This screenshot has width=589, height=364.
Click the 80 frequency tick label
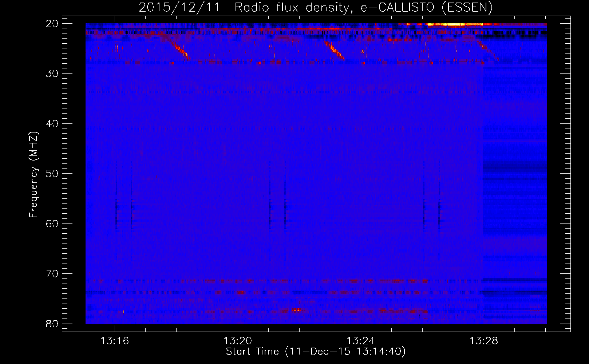point(52,324)
